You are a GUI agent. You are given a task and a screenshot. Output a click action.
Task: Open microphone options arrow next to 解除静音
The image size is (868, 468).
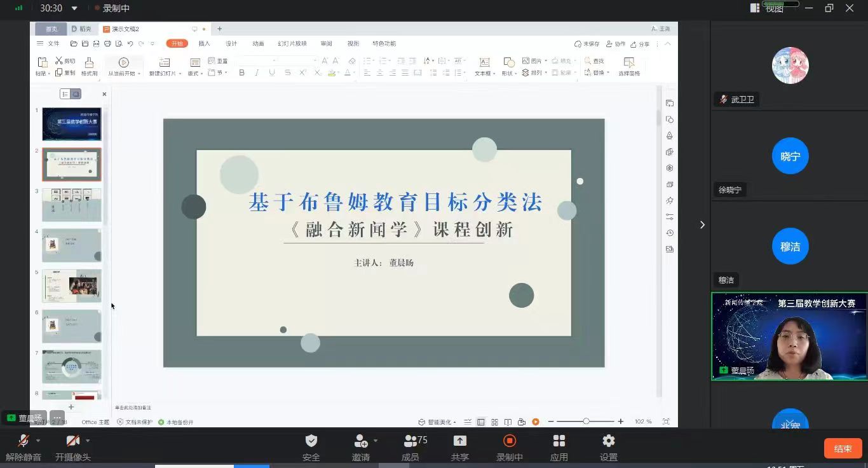(38, 440)
